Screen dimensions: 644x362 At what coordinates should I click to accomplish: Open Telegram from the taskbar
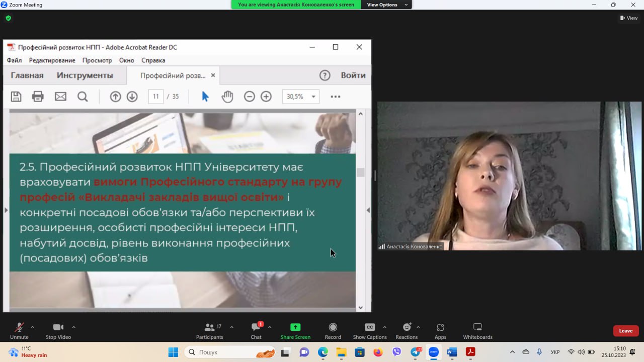416,352
